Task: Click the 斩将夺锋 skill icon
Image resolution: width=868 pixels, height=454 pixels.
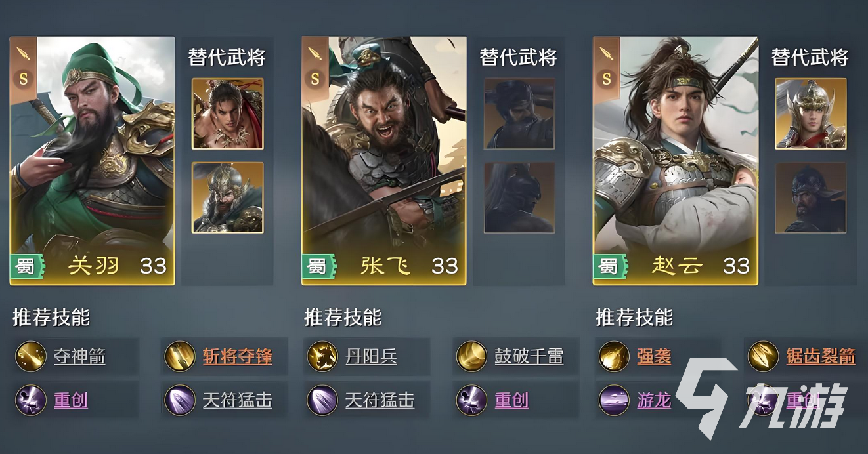Action: [x=179, y=356]
